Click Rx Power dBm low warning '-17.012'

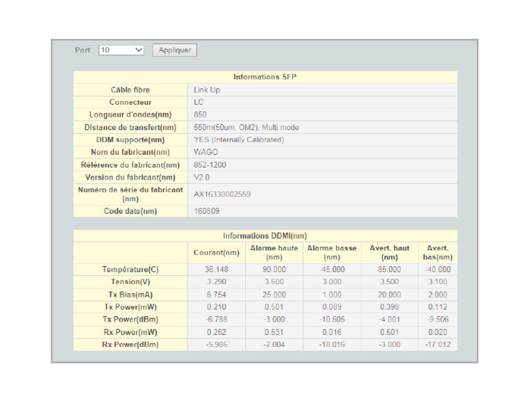point(438,345)
